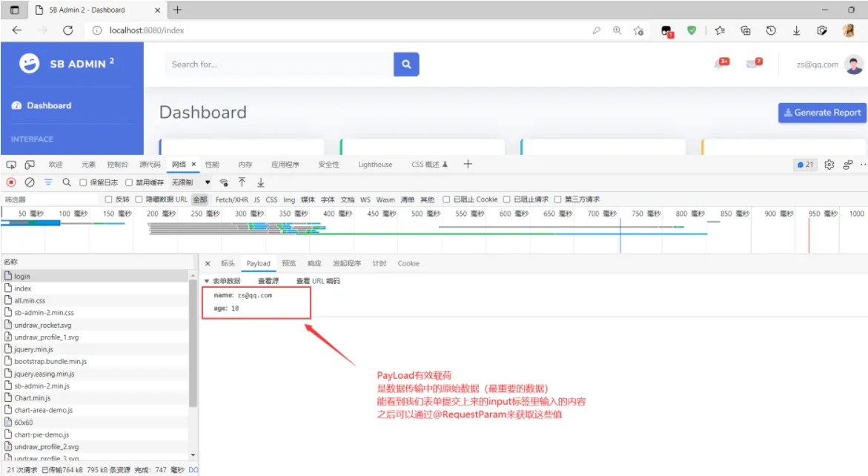Click 查看源 link in payload

coord(268,281)
